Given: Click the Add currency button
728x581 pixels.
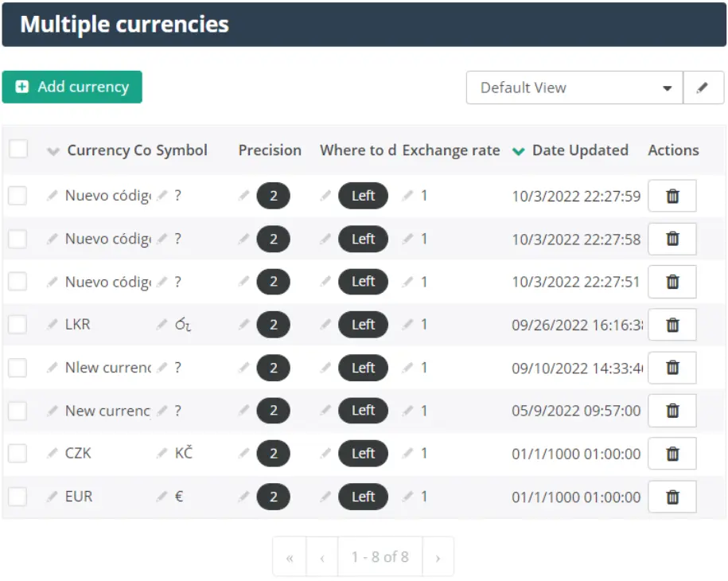Looking at the screenshot, I should pyautogui.click(x=72, y=87).
